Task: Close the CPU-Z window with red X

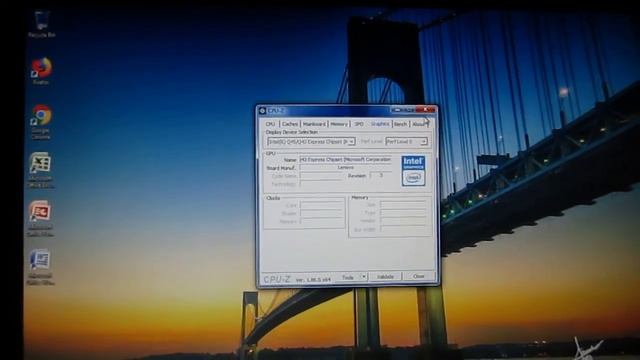Action: tap(426, 109)
